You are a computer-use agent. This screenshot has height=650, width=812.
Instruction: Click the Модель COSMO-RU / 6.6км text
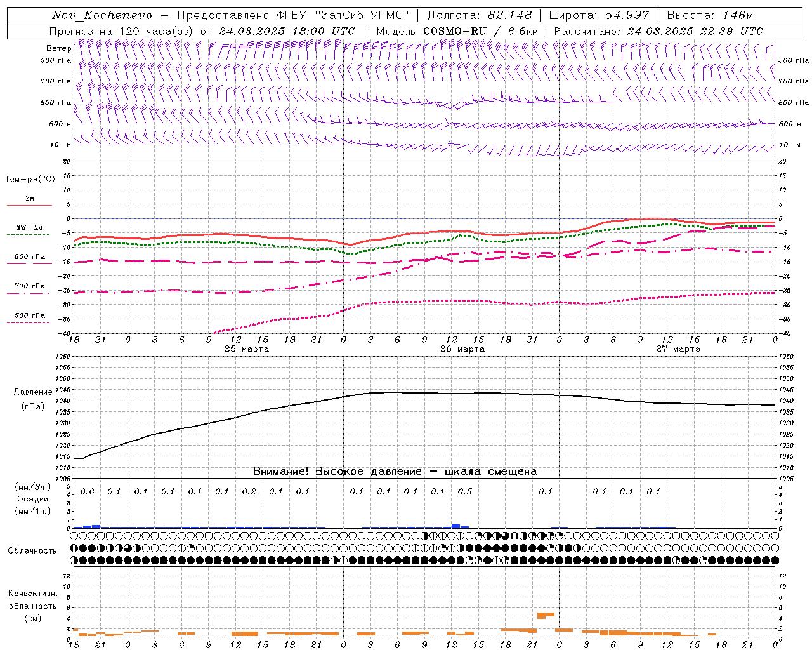pos(457,31)
